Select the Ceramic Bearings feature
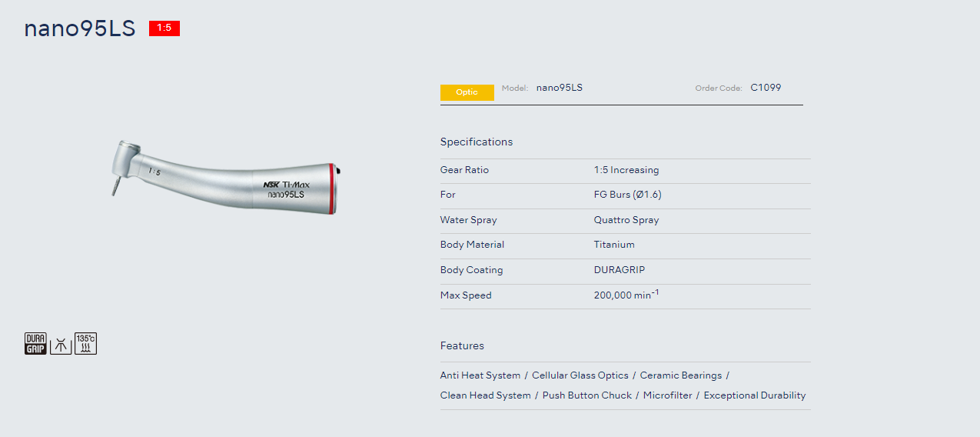 (x=680, y=375)
